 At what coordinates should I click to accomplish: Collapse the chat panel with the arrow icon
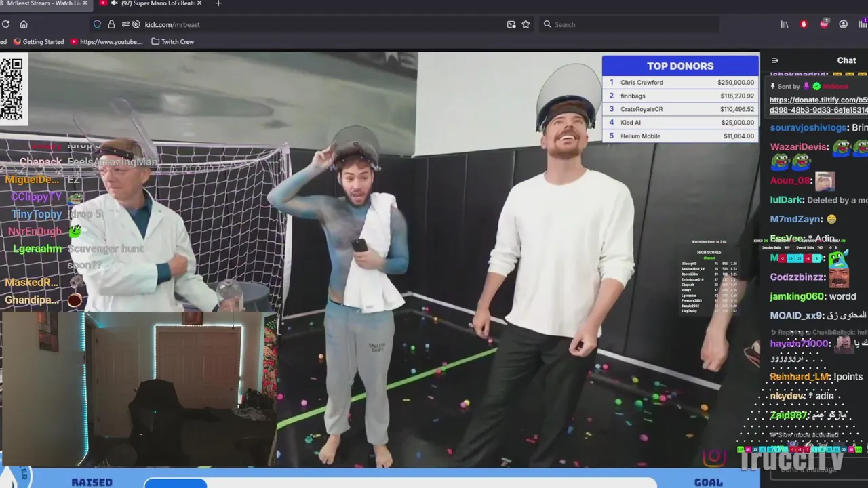(x=775, y=60)
